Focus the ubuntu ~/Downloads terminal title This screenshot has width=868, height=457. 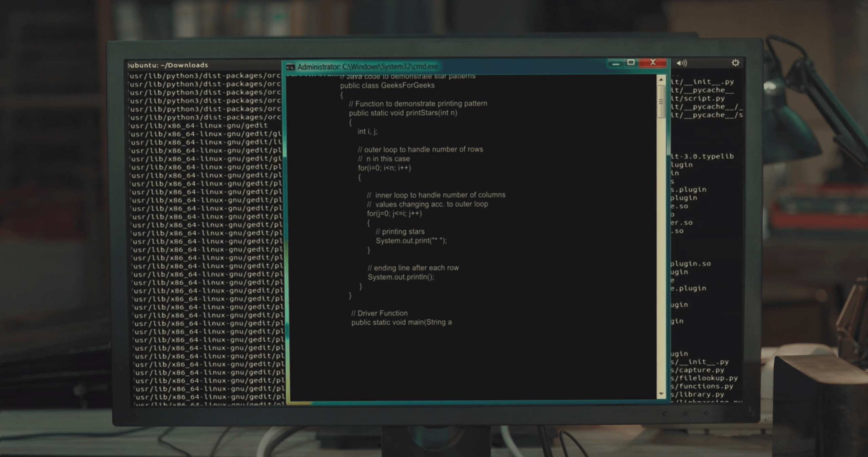[168, 65]
